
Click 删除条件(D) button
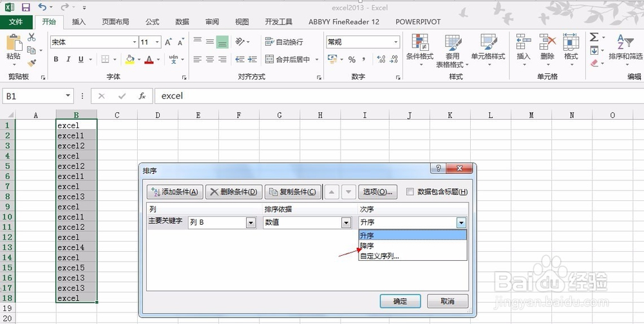point(234,192)
